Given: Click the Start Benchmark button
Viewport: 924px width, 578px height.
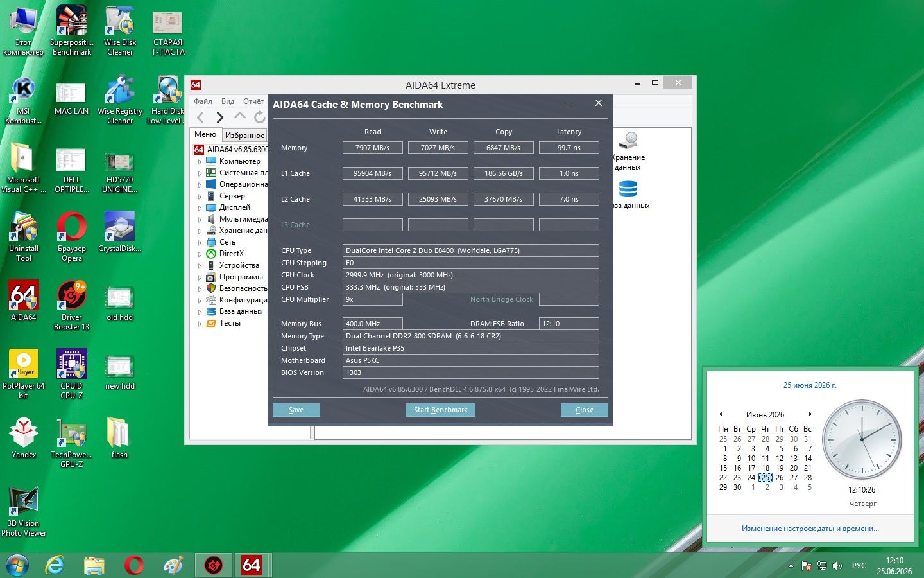Looking at the screenshot, I should point(440,410).
